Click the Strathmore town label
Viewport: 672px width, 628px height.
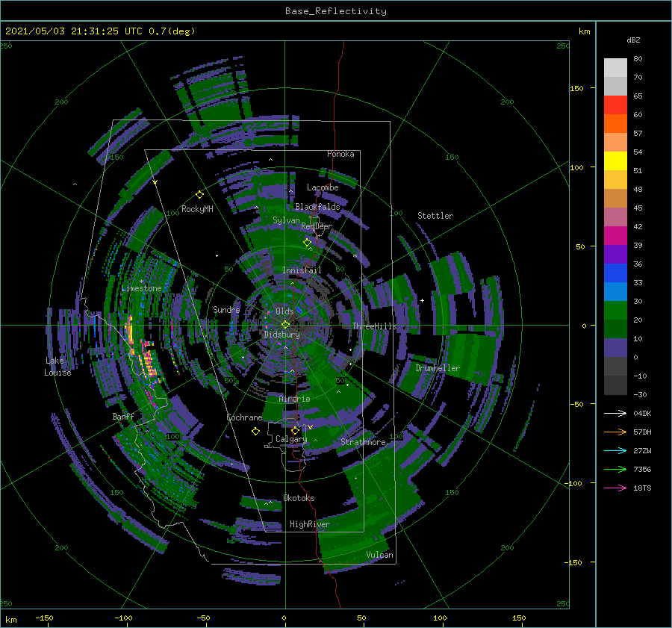tap(363, 442)
